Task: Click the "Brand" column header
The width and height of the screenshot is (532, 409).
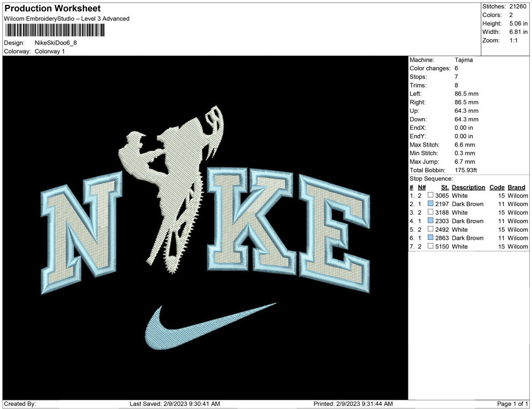Action: [516, 187]
